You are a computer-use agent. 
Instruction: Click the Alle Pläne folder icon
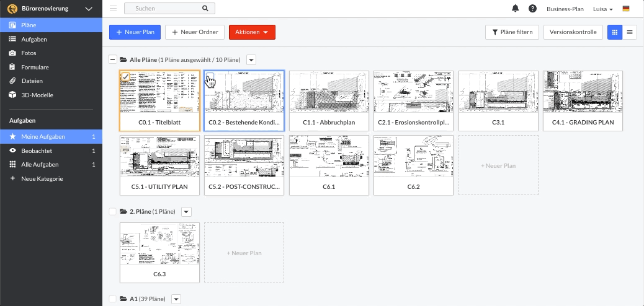tap(123, 60)
